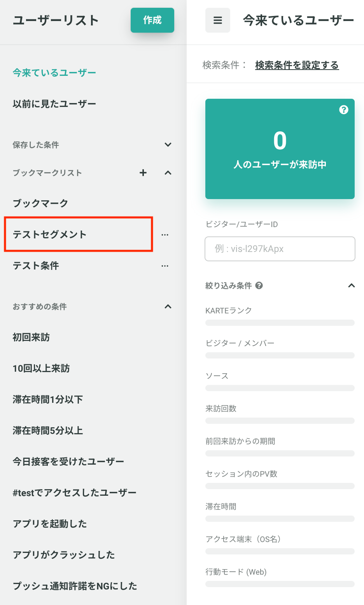Open the 検索条件を設定する link
364x605 pixels.
click(297, 65)
